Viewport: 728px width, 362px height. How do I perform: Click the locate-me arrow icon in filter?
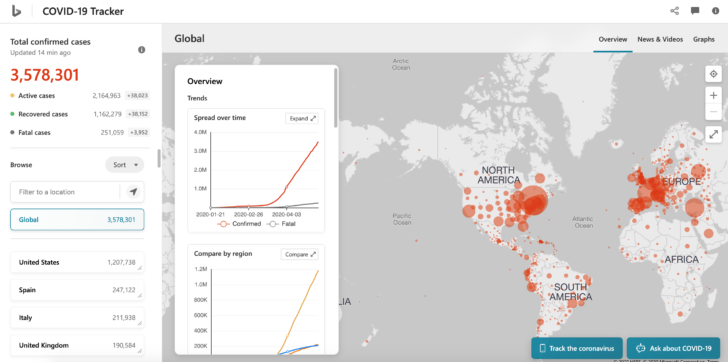[134, 192]
